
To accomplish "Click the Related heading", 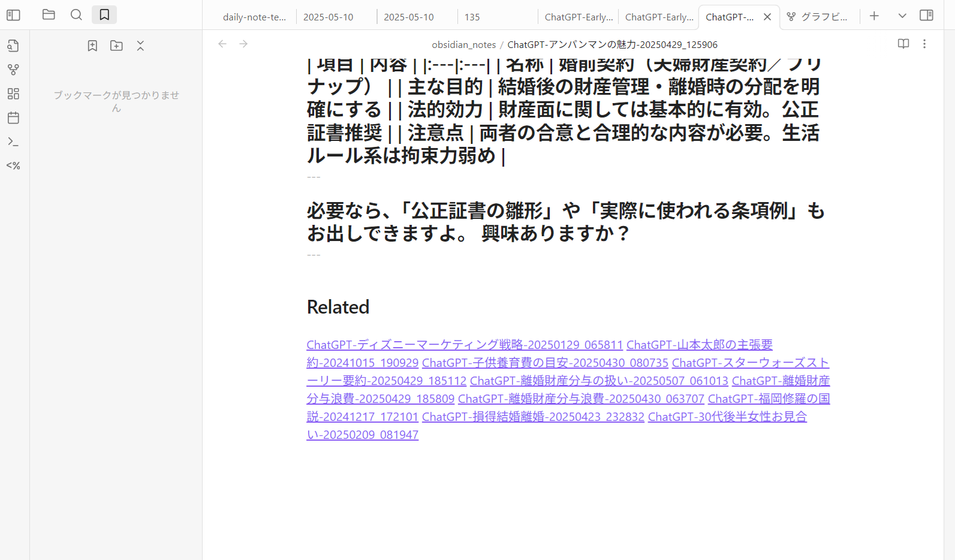I will [x=338, y=307].
